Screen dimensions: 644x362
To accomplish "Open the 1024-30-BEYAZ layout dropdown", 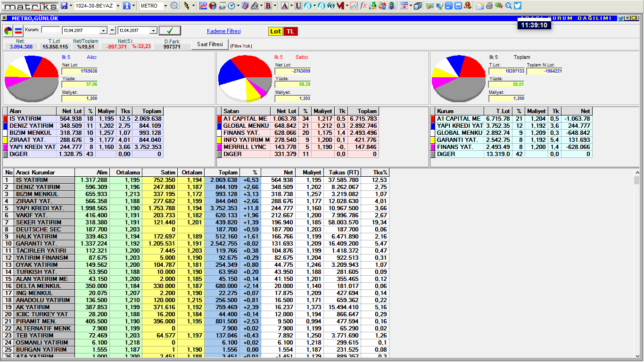I will 118,6.
